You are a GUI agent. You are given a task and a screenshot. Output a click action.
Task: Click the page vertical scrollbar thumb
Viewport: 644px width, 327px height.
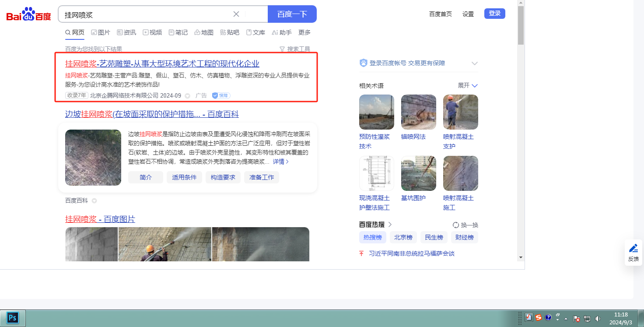(521, 25)
